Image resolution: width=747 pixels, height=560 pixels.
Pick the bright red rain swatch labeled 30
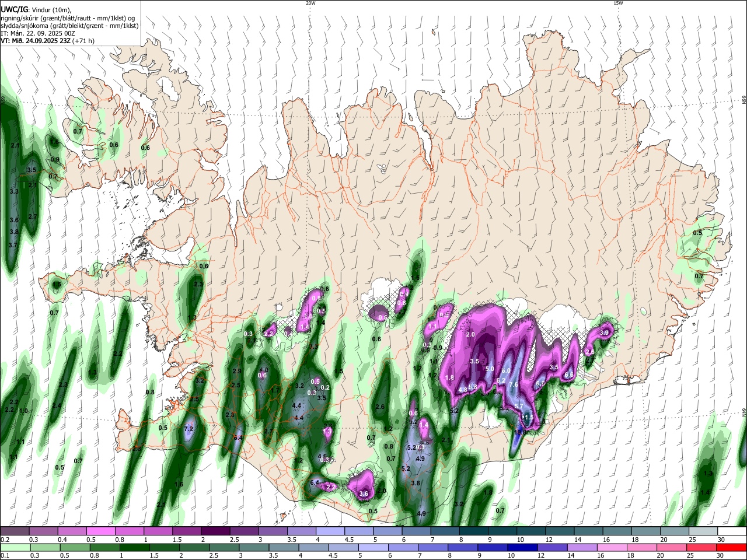731,547
